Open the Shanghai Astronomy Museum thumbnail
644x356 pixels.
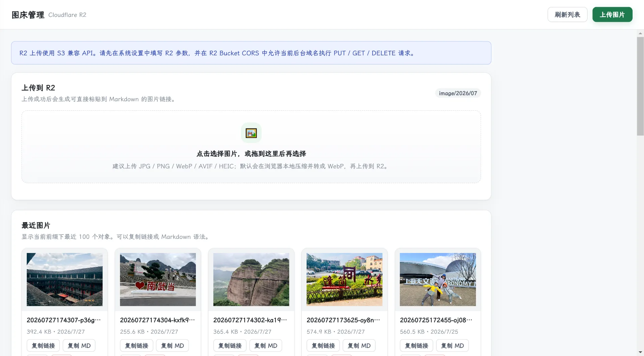tap(438, 279)
